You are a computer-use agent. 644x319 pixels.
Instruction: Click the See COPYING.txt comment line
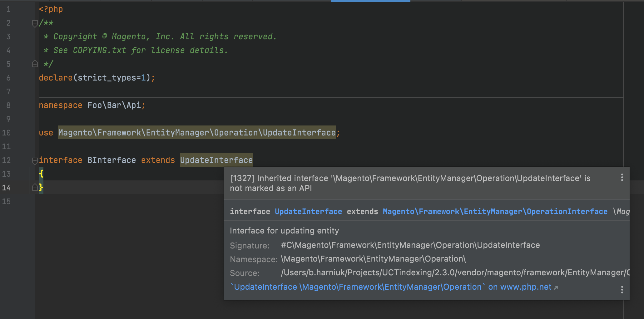136,50
